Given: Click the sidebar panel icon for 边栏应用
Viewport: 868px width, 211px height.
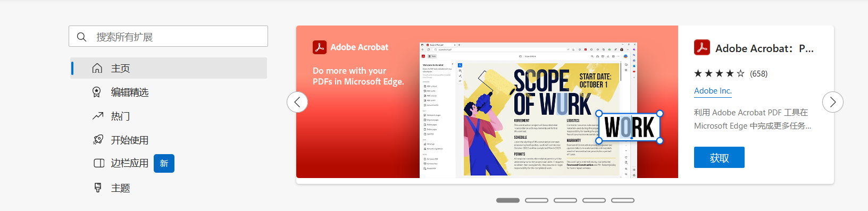Looking at the screenshot, I should click(99, 163).
